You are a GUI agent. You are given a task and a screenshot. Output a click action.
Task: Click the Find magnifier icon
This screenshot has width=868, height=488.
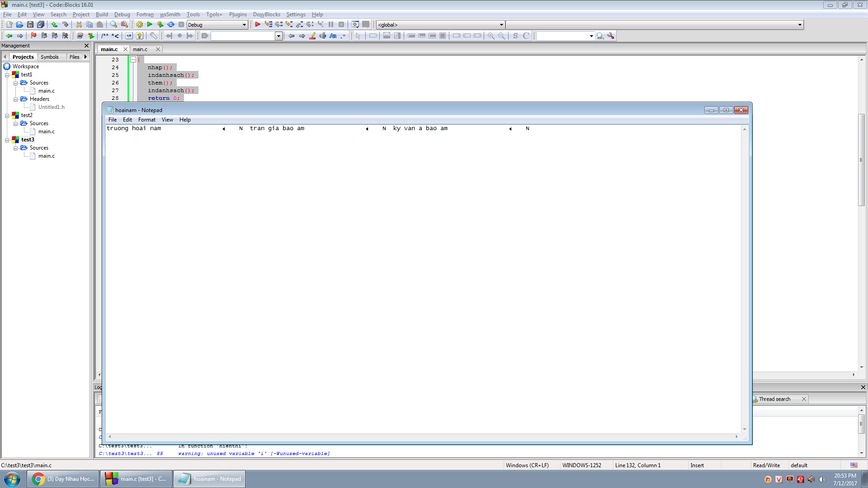114,24
